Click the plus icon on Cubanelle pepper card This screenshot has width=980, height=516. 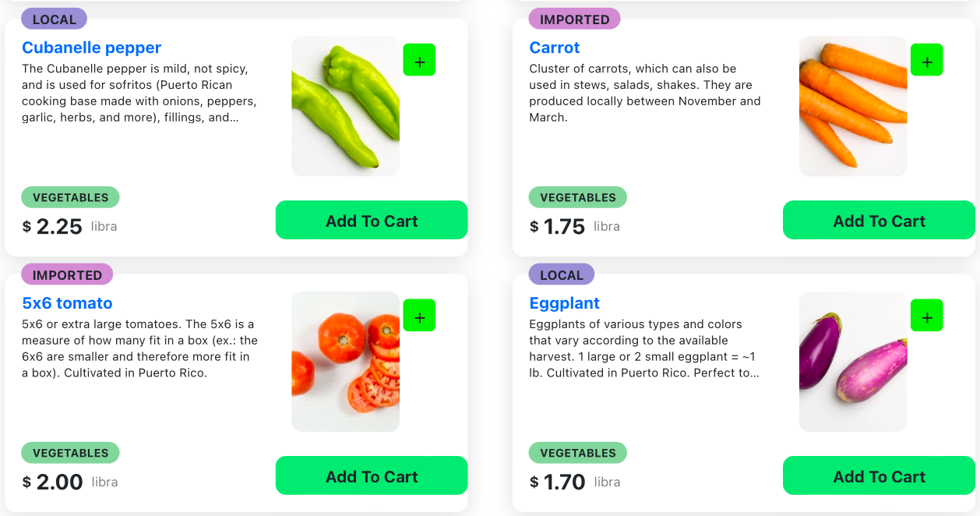tap(419, 60)
